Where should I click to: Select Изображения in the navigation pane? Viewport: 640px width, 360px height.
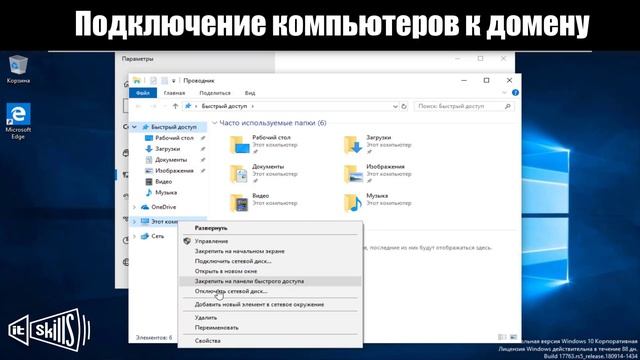pyautogui.click(x=174, y=171)
